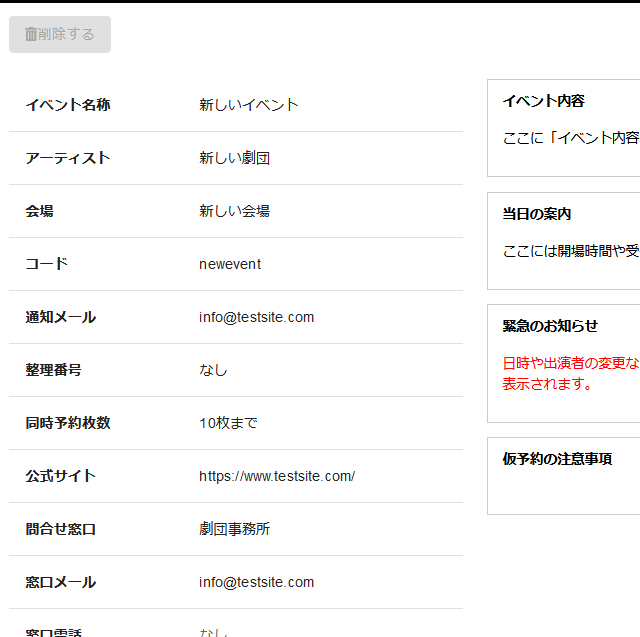Click the 通知メール email address value
Image resolution: width=640 pixels, height=637 pixels.
(x=256, y=317)
